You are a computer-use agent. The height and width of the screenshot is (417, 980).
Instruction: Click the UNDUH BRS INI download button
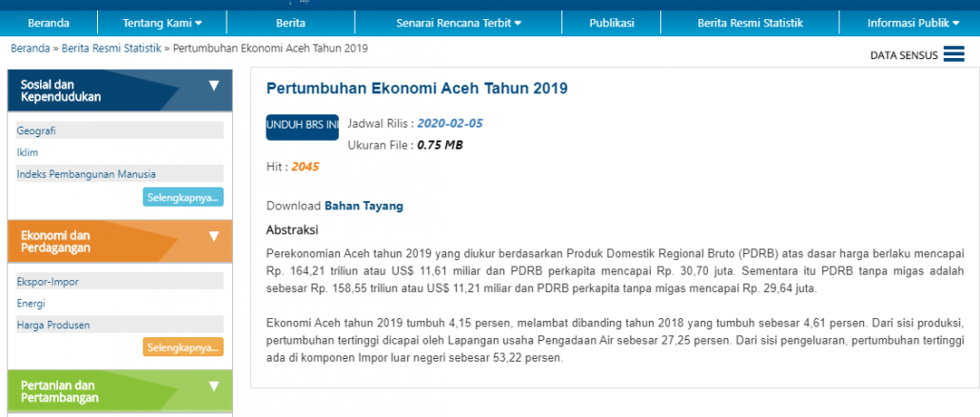pyautogui.click(x=303, y=127)
